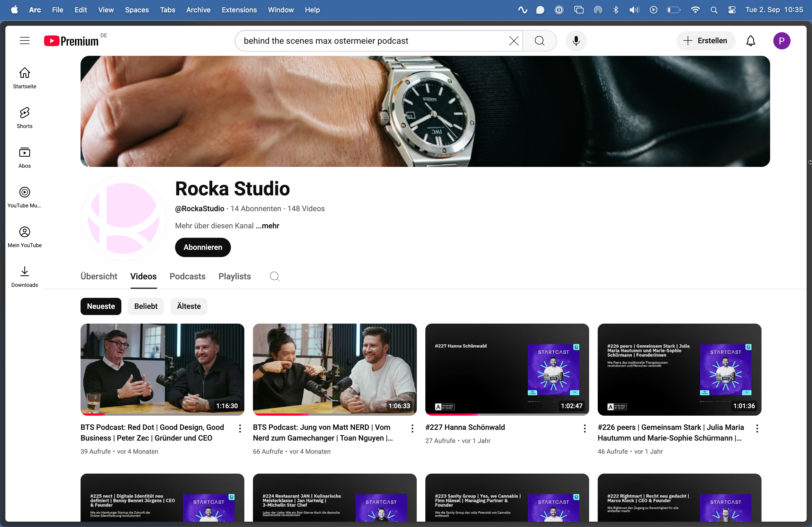Open the Spaces menu
The height and width of the screenshot is (527, 812).
click(x=136, y=10)
